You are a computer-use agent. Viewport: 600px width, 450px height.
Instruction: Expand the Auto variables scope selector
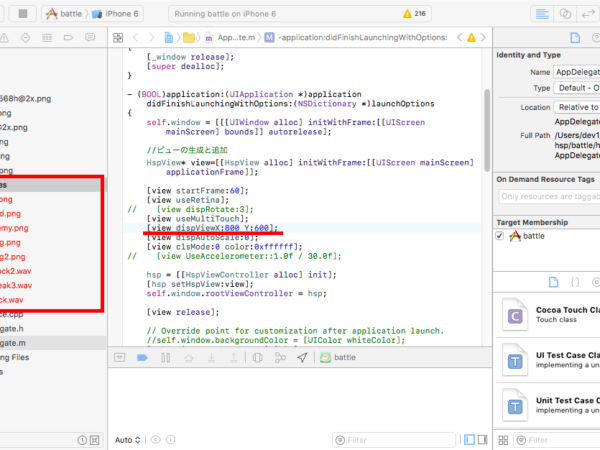click(127, 440)
